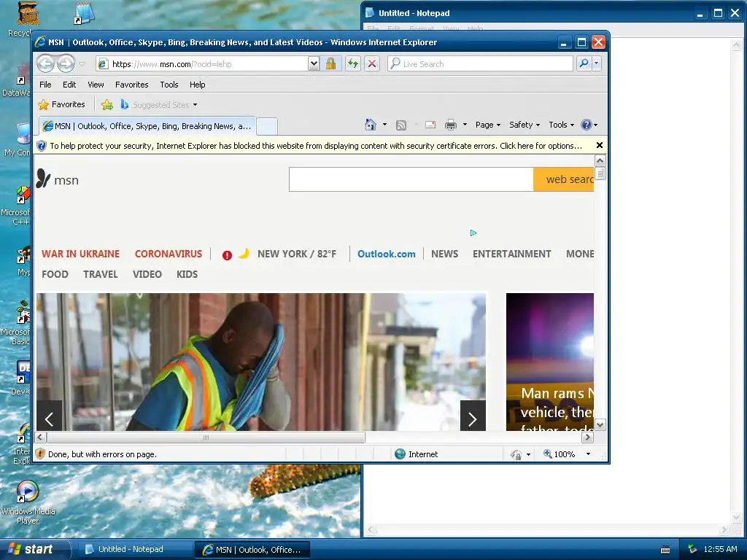The width and height of the screenshot is (747, 560).
Task: Open the Outlook.com link
Action: [387, 254]
